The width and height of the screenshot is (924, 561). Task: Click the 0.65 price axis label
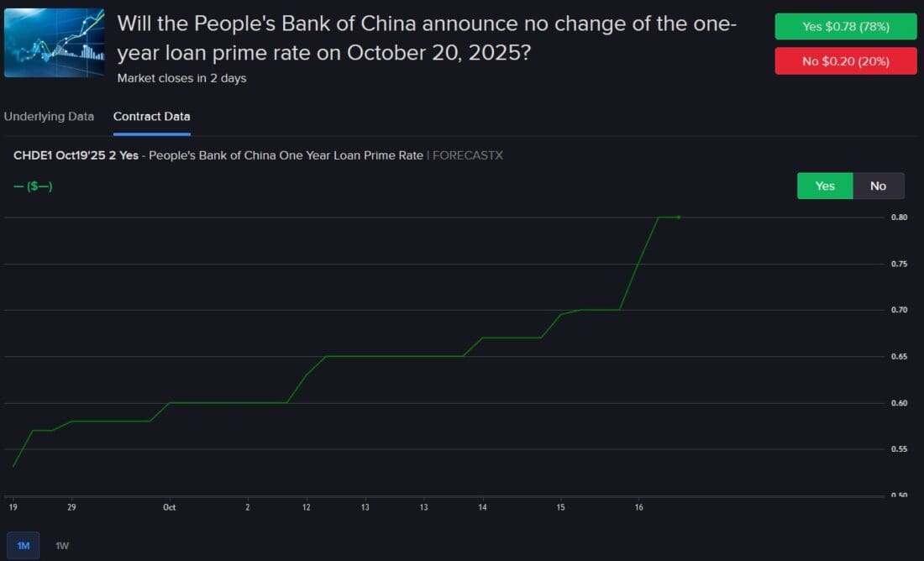(899, 357)
